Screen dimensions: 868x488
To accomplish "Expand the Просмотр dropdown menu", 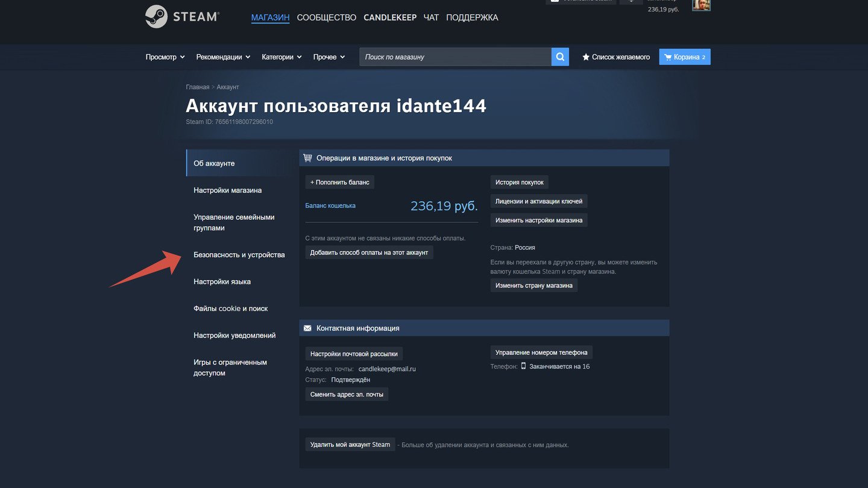I will click(165, 57).
